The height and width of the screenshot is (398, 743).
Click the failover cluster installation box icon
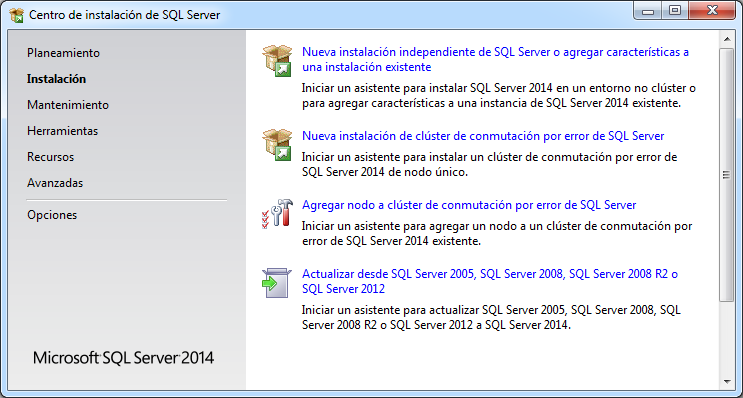[x=277, y=145]
